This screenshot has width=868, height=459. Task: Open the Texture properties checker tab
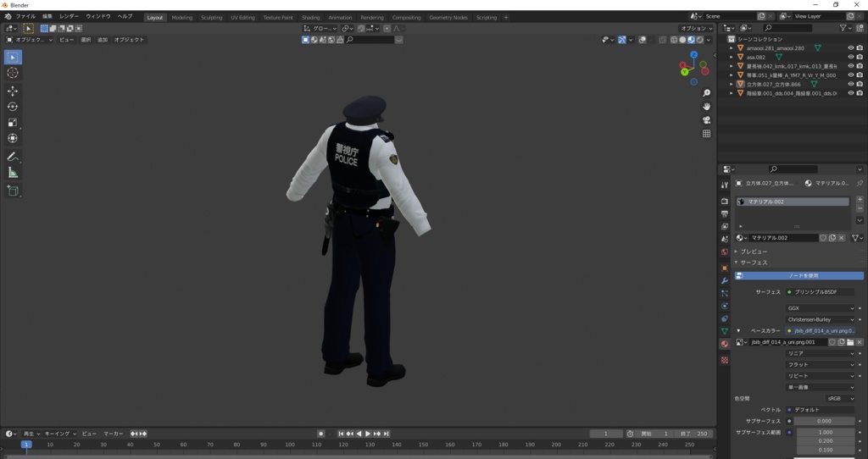(x=725, y=360)
